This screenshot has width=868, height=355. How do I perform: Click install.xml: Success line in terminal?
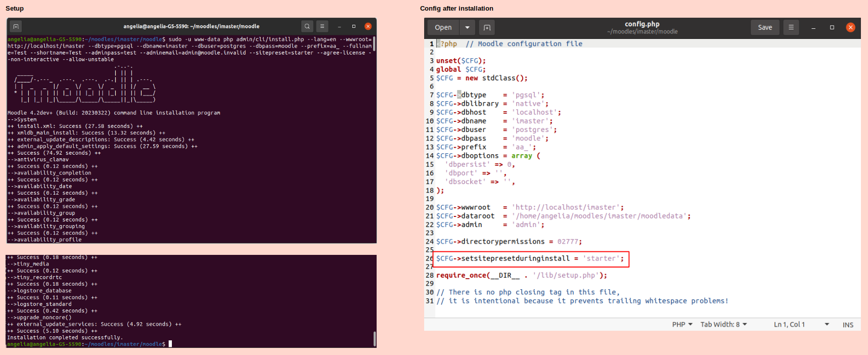75,126
